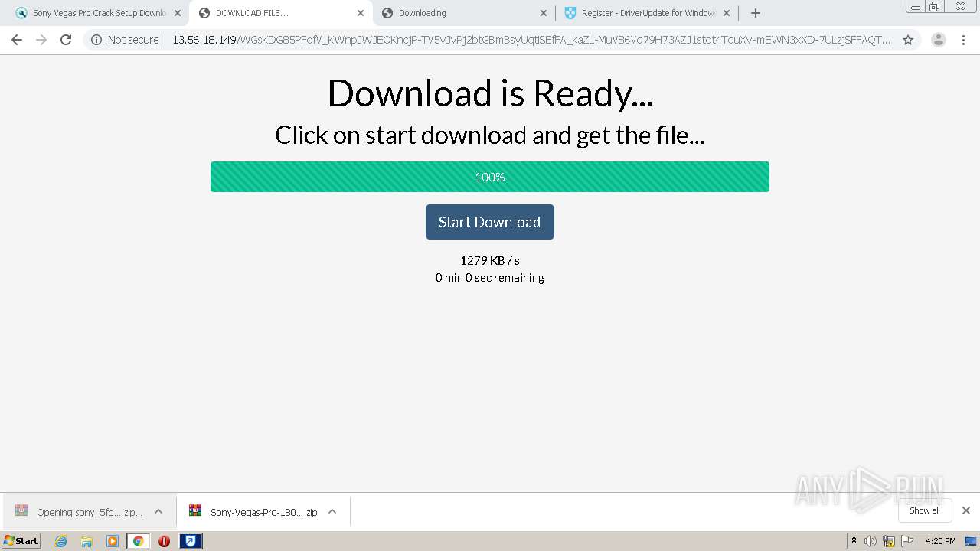Screen dimensions: 980x551
Task: Close the downloads shelf
Action: 966,510
